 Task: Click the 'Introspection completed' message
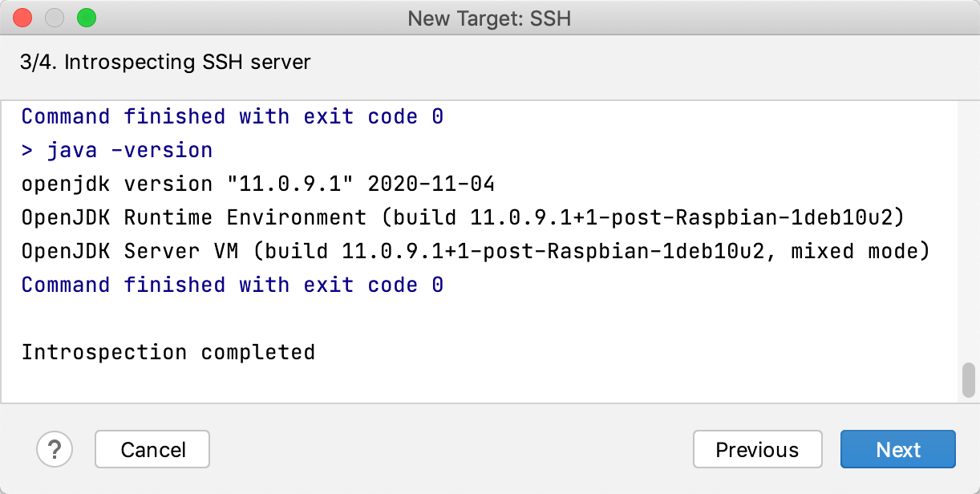tap(168, 352)
